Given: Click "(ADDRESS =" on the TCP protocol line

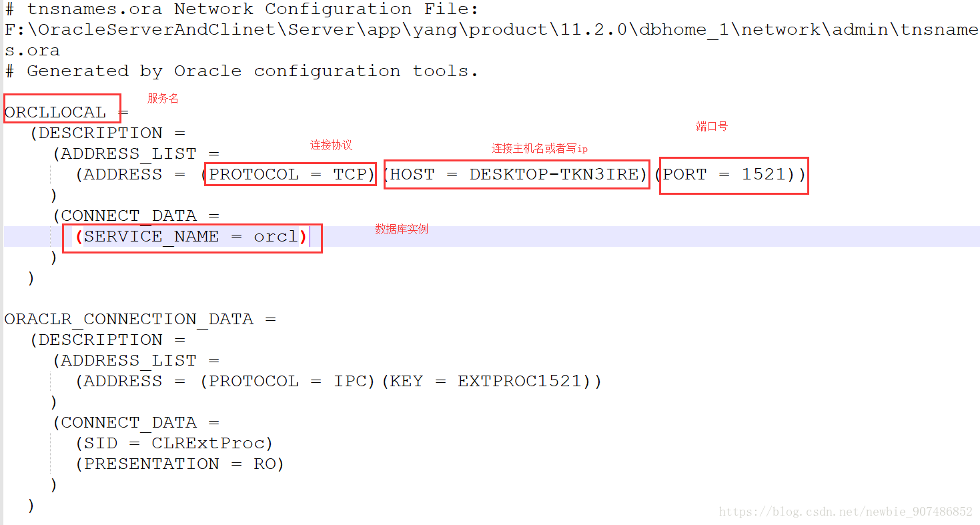Looking at the screenshot, I should coord(131,175).
